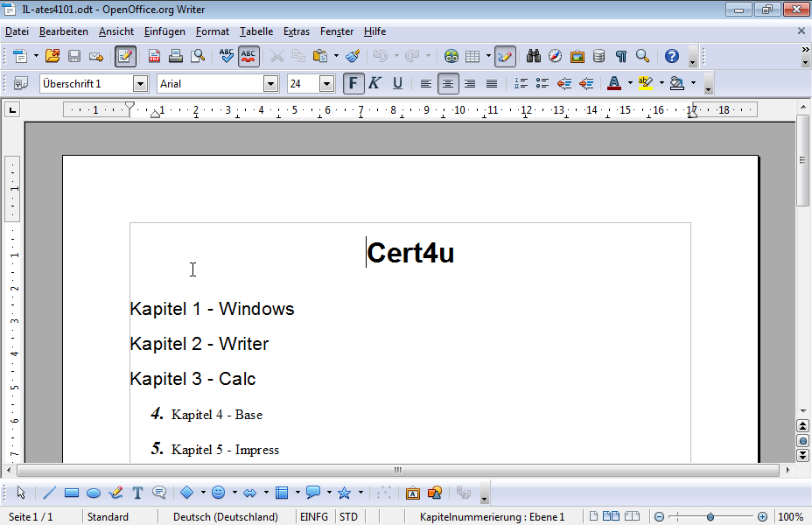Select the Line drawing tool
Viewport: 812px width, 525px height.
click(49, 493)
